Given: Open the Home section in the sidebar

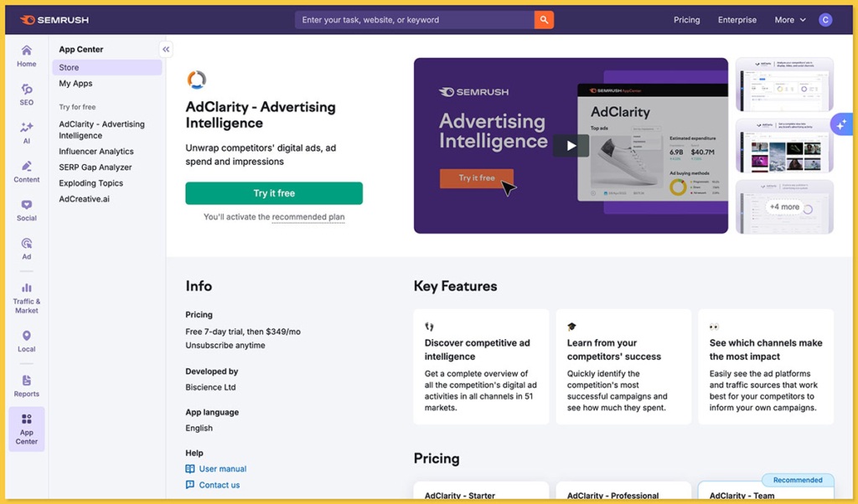Looking at the screenshot, I should [26, 57].
